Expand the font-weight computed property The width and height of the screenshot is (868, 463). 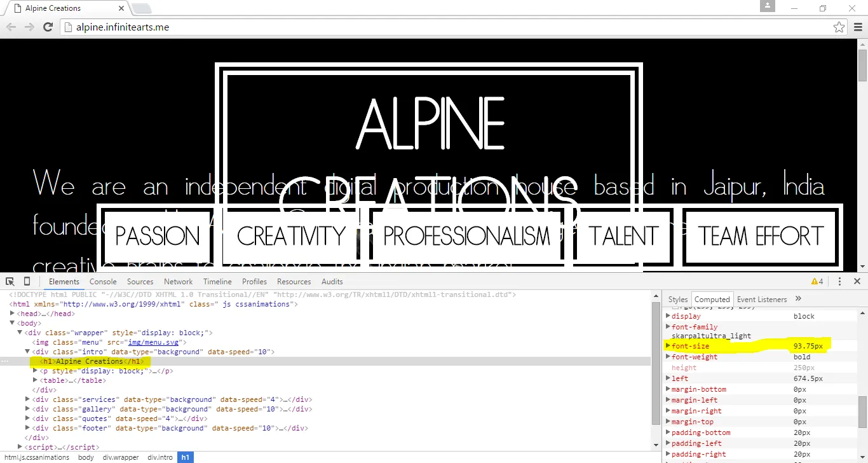668,357
